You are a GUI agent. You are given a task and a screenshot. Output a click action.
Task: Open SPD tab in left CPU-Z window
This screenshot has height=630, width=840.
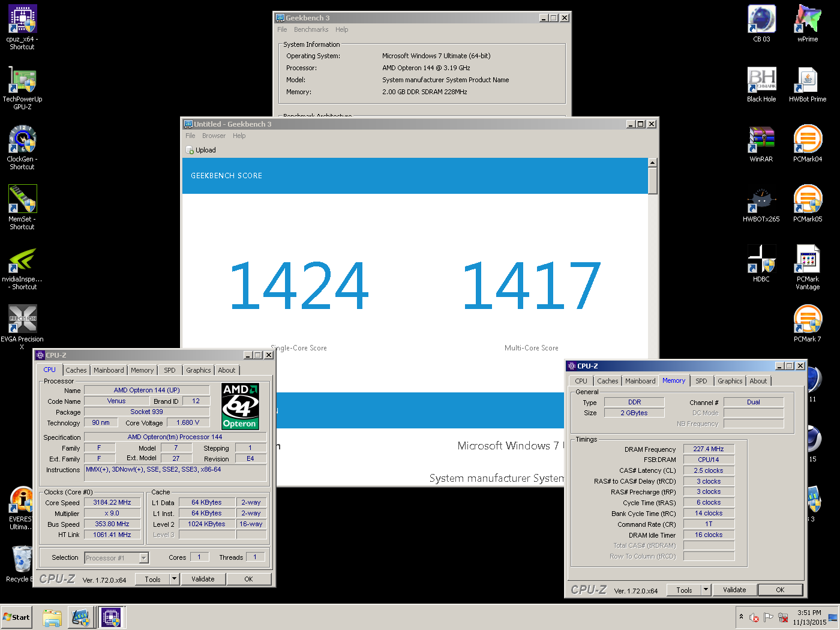(x=170, y=370)
